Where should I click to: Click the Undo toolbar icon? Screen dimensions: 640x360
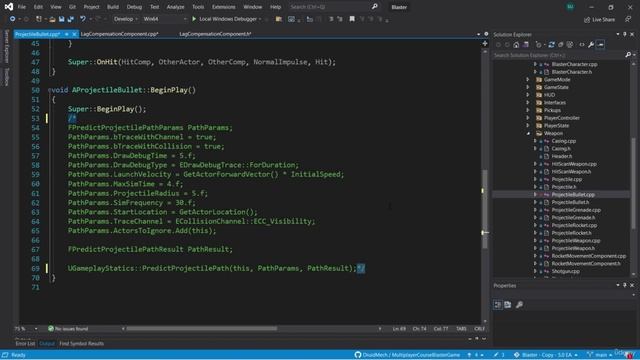(83, 19)
